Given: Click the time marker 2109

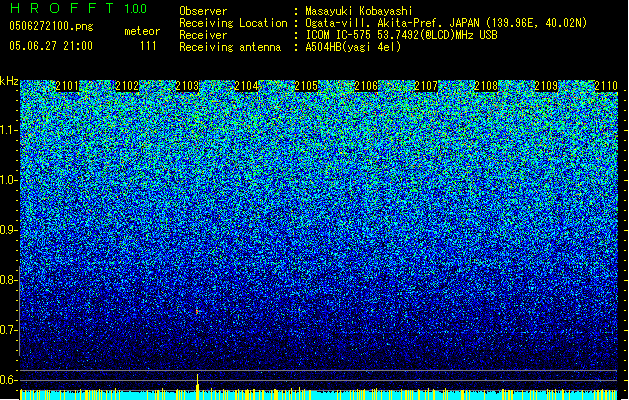Looking at the screenshot, I should pyautogui.click(x=546, y=86).
